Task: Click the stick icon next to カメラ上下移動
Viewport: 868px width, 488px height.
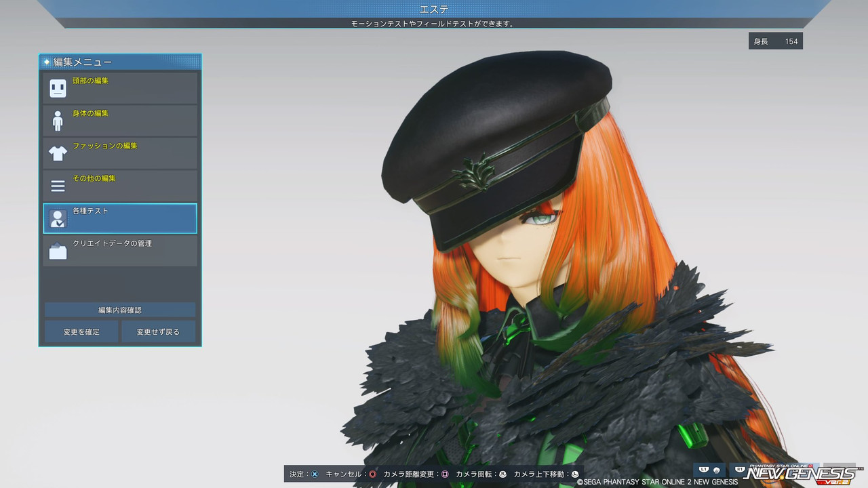Action: (575, 474)
